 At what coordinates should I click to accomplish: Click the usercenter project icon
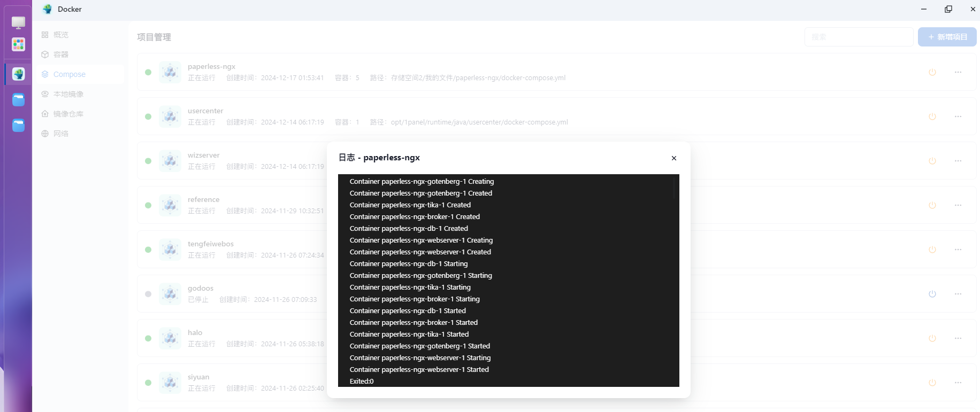(x=170, y=116)
